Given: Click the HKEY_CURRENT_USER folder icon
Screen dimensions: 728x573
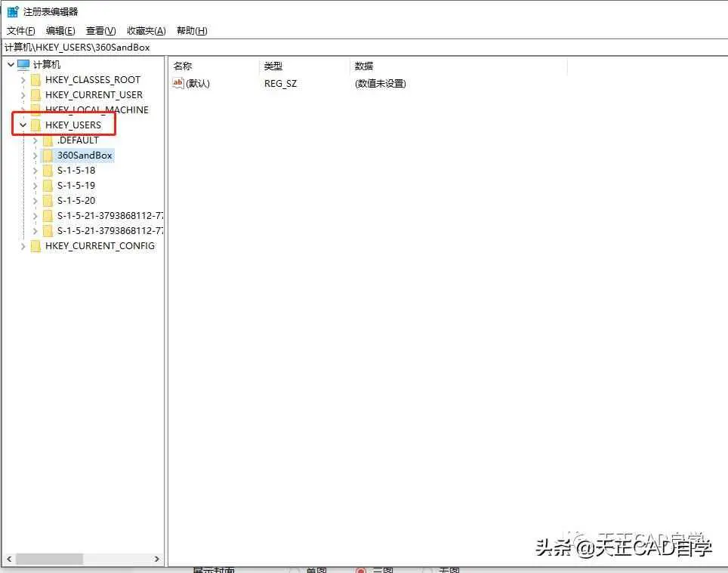Looking at the screenshot, I should (35, 95).
